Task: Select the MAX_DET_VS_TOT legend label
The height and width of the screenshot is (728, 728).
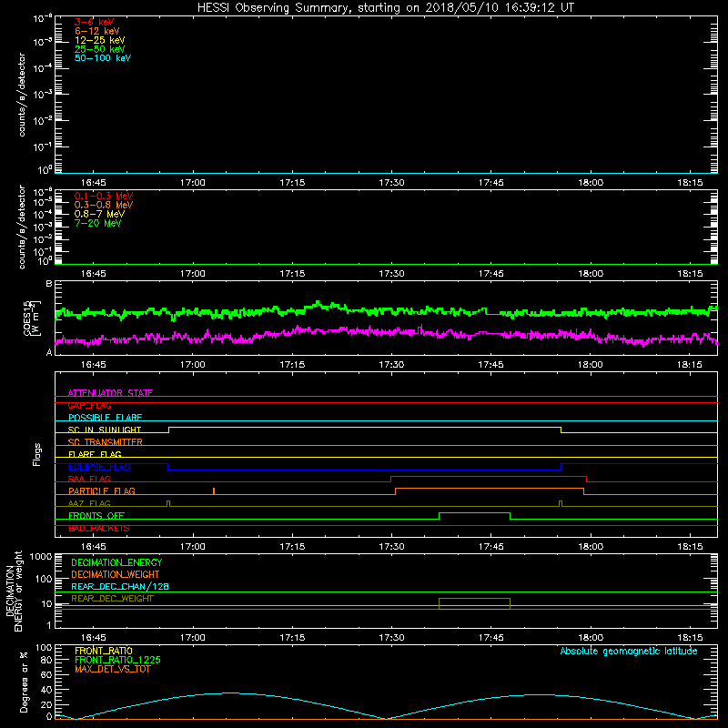Action: click(x=112, y=669)
